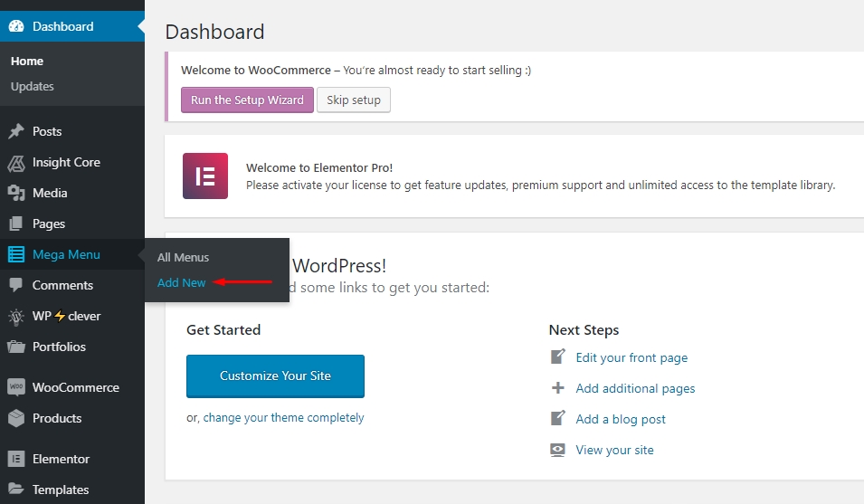Image resolution: width=864 pixels, height=504 pixels.
Task: Click the Dashboard gauge icon in sidebar
Action: pyautogui.click(x=16, y=26)
